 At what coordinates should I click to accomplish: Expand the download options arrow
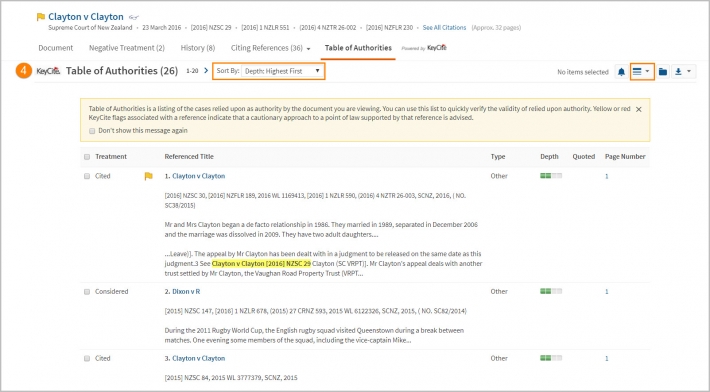click(689, 71)
